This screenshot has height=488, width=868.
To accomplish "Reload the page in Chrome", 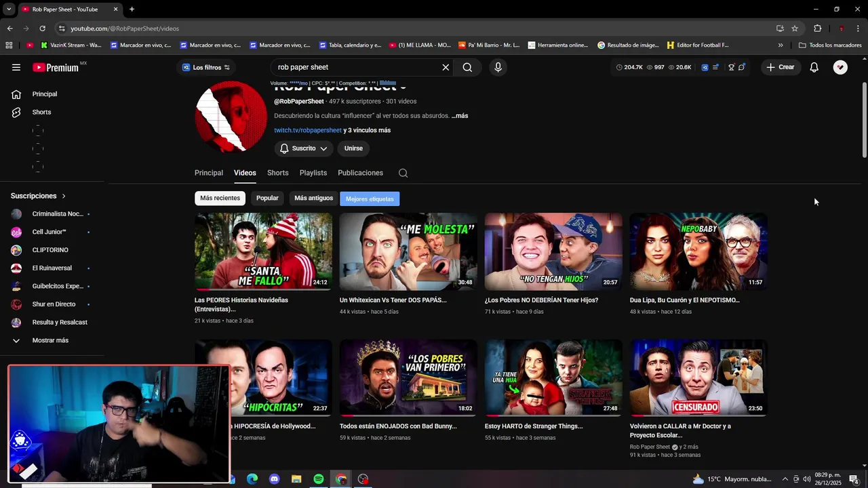I will click(42, 28).
